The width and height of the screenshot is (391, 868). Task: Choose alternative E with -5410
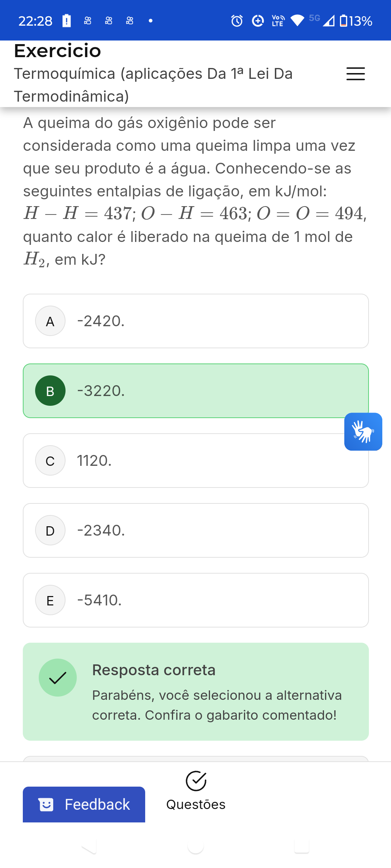[195, 600]
